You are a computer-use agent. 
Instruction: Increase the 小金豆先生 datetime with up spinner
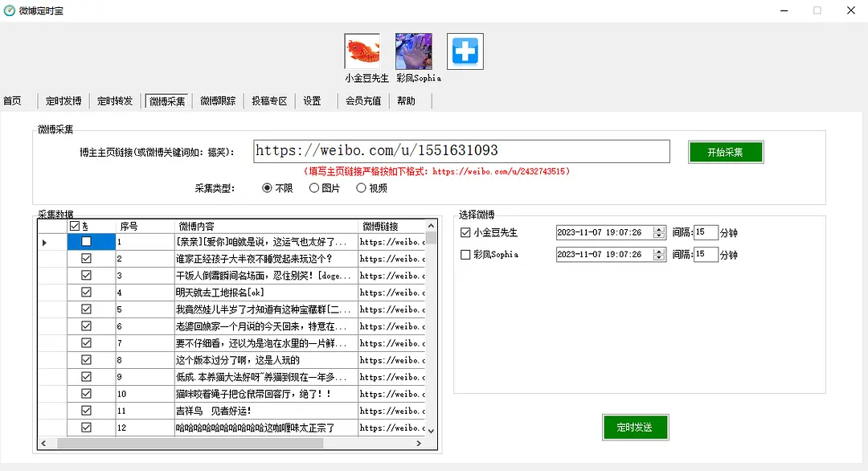pyautogui.click(x=659, y=229)
